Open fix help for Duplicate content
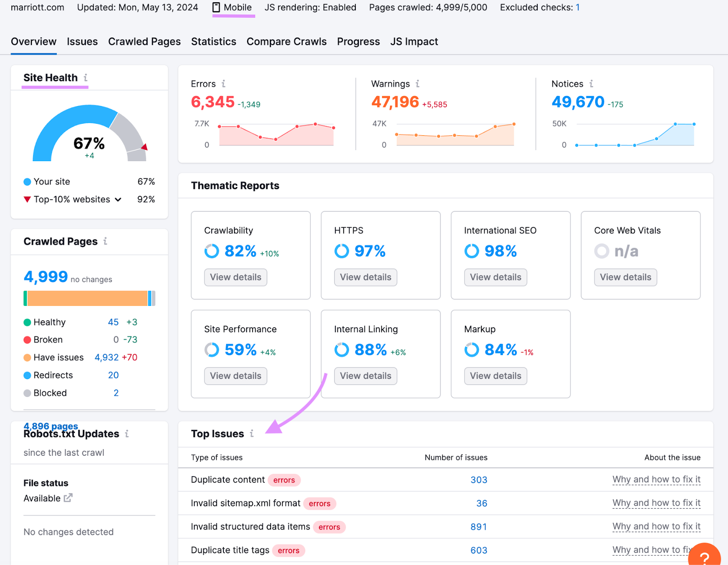Image resolution: width=728 pixels, height=565 pixels. pyautogui.click(x=657, y=479)
